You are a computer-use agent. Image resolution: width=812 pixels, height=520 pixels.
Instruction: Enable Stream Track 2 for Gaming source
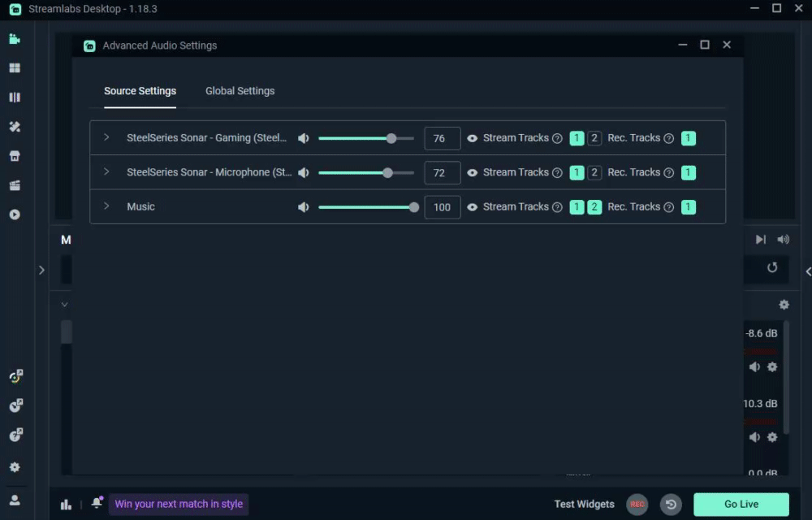point(594,138)
